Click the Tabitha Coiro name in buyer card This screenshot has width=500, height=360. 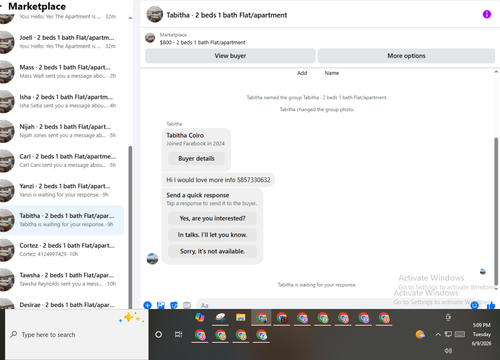pos(185,135)
